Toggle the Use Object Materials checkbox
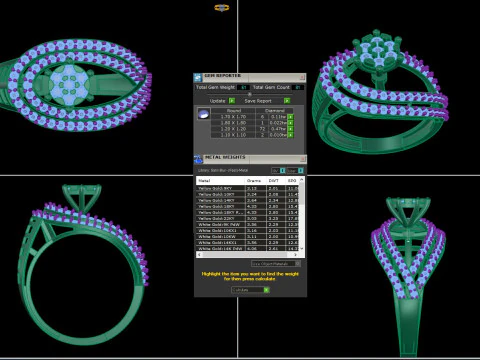Viewport: 480px width, 360px height. pyautogui.click(x=298, y=264)
